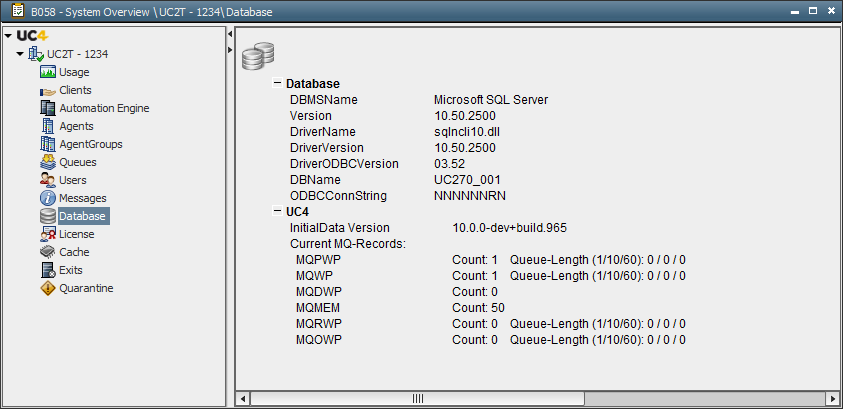The image size is (843, 409).
Task: Click the DriverODBCVersion value 03.52
Action: coord(449,163)
